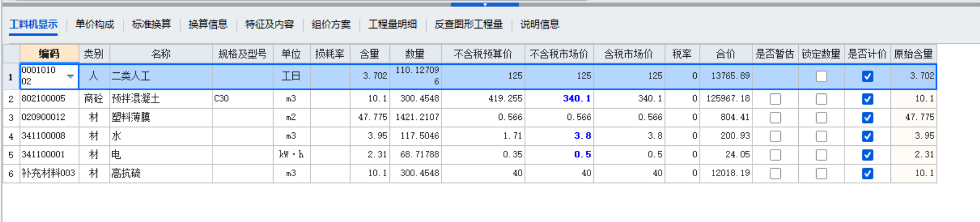The height and width of the screenshot is (222, 980).
Task: Check 是否暂估 for 水 row
Action: (776, 137)
